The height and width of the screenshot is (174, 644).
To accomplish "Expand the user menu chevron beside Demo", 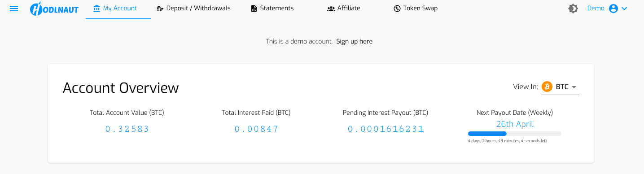I will click(x=624, y=9).
